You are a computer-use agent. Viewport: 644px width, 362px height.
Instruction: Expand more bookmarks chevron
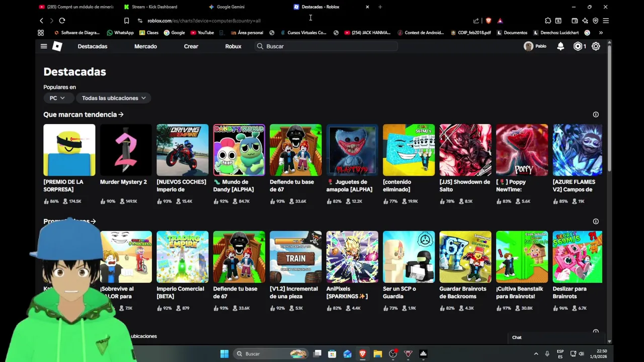601,33
